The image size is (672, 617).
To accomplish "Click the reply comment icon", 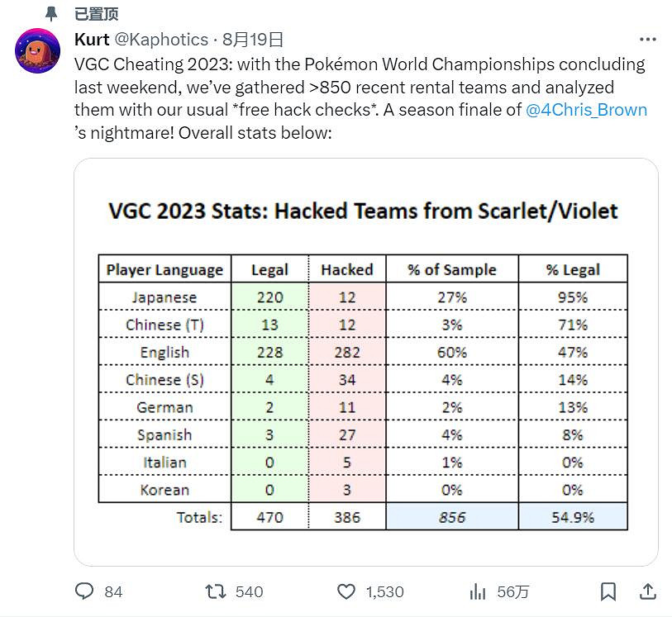I will (85, 591).
